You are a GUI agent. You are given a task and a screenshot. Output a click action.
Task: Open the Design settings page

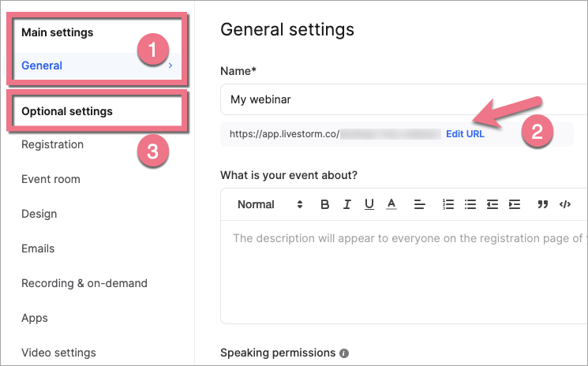38,214
